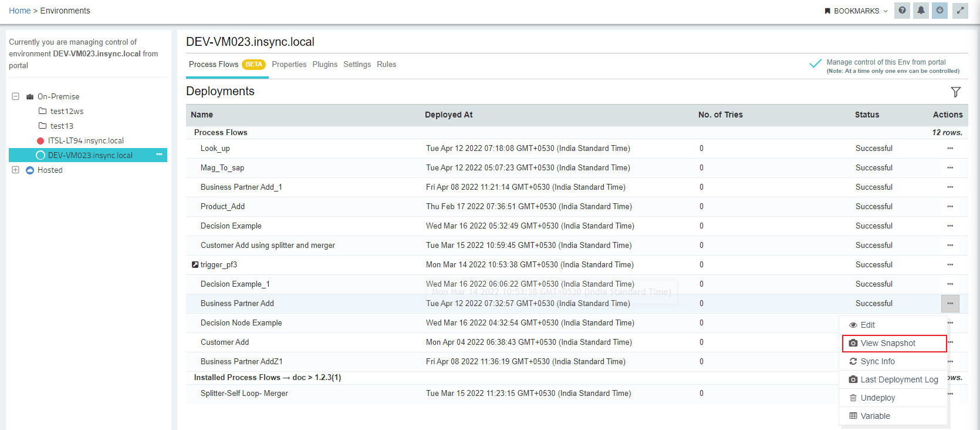The height and width of the screenshot is (430, 980).
Task: Open notifications bell icon
Action: point(921,11)
